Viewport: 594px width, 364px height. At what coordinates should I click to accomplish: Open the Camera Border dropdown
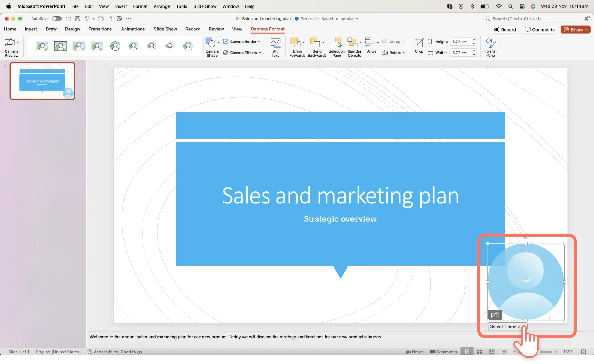coord(242,42)
